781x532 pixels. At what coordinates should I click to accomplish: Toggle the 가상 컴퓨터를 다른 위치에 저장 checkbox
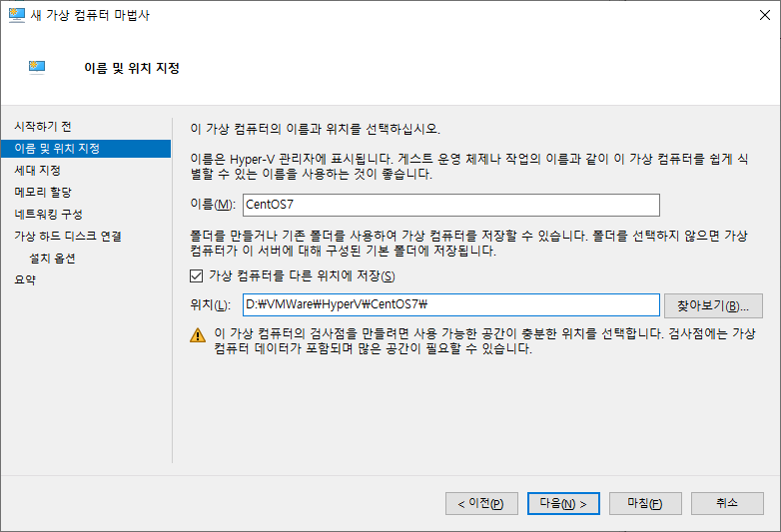196,275
